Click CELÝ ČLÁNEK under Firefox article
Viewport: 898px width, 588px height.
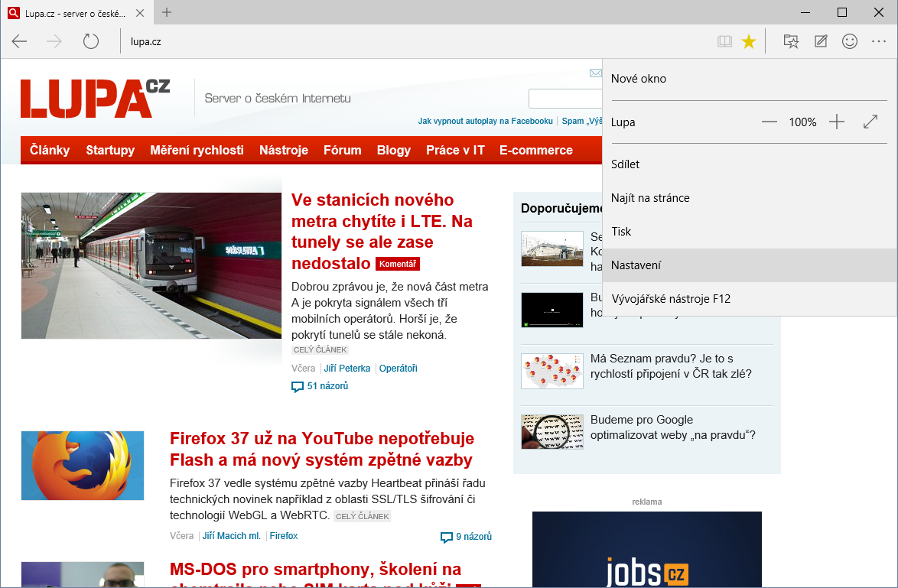pyautogui.click(x=362, y=516)
